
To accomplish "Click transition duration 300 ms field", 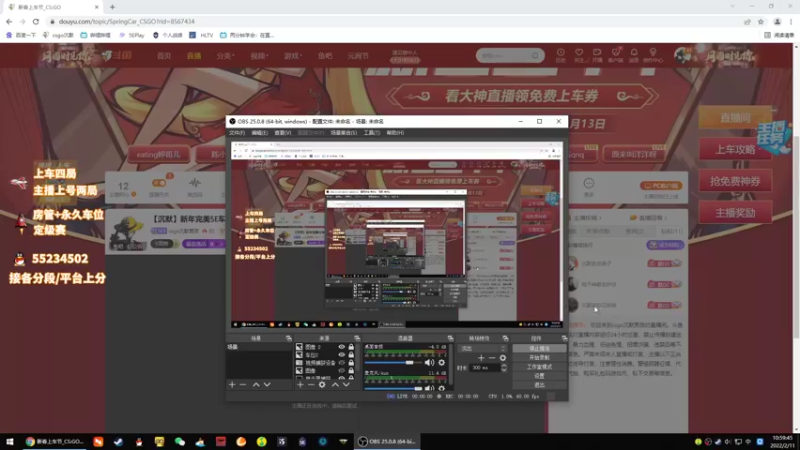I will [484, 368].
